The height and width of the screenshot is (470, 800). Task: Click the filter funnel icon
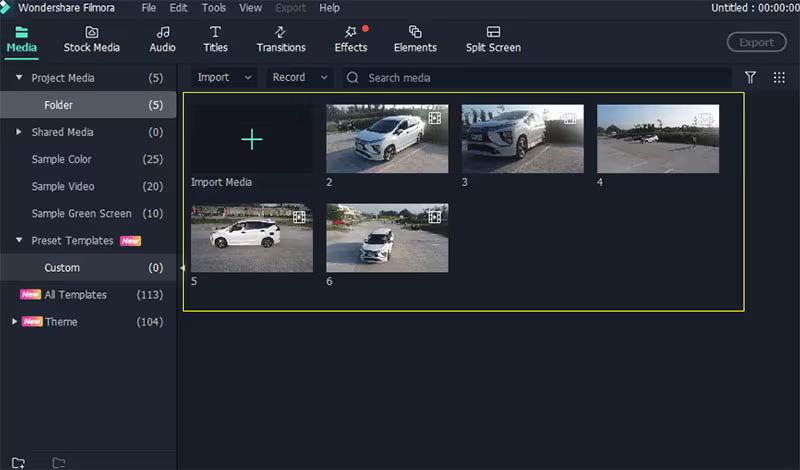pyautogui.click(x=750, y=78)
